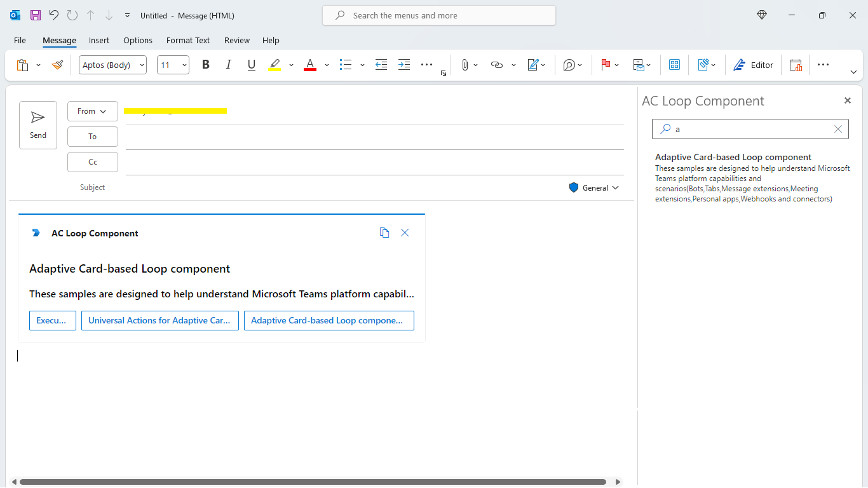The image size is (868, 488).
Task: Apply red font color
Action: [x=310, y=65]
